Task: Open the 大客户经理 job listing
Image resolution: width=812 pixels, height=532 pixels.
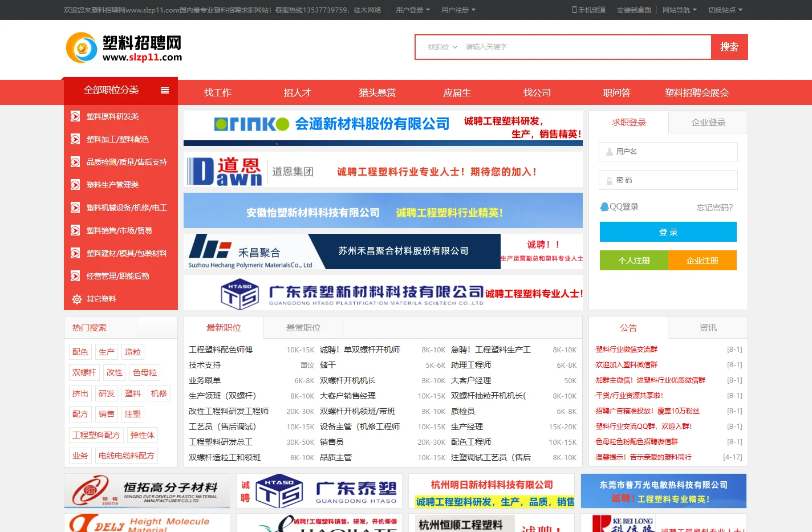Action: [x=471, y=380]
